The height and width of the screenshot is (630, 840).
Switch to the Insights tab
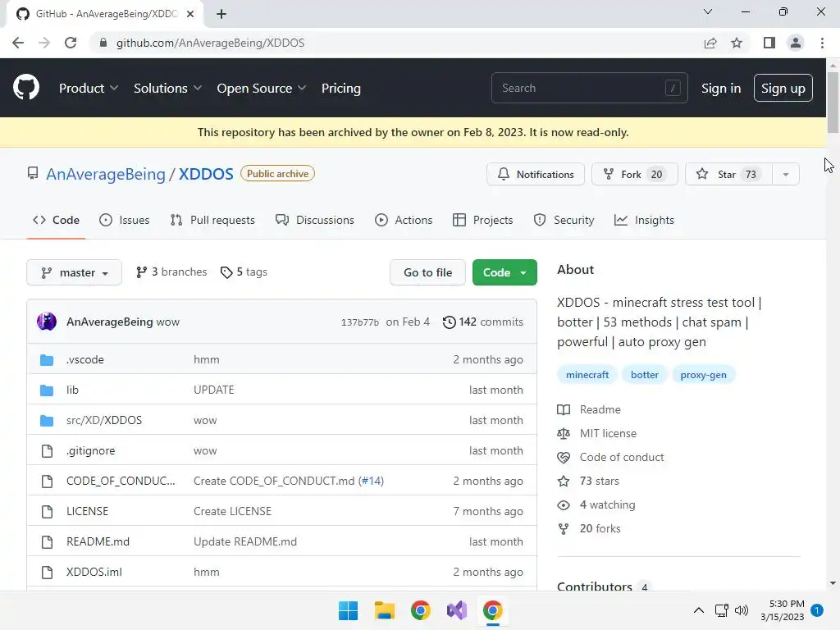point(644,220)
